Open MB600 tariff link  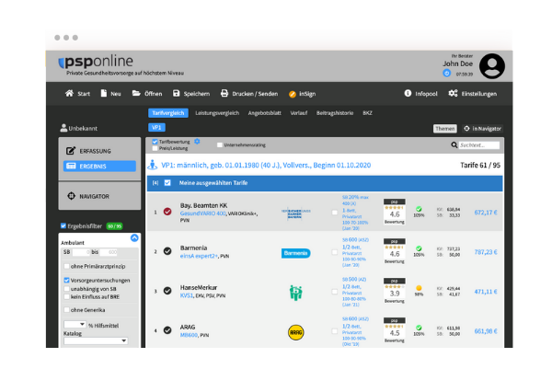click(189, 335)
